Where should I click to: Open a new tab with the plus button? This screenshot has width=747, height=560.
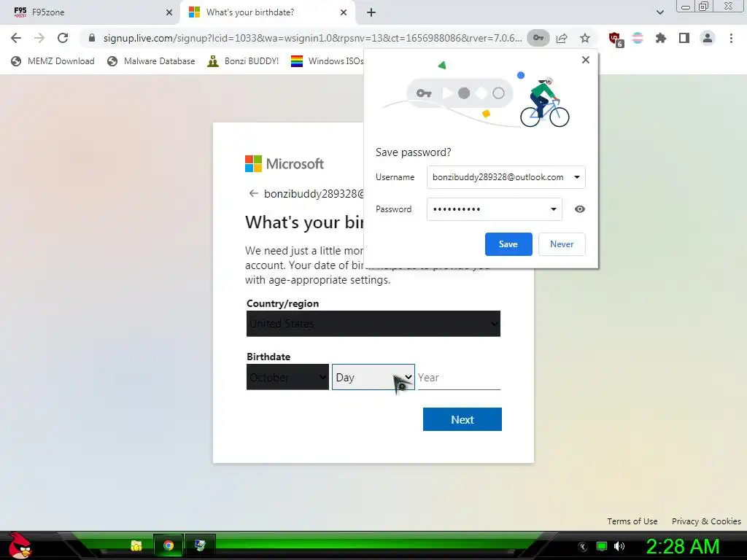click(371, 12)
